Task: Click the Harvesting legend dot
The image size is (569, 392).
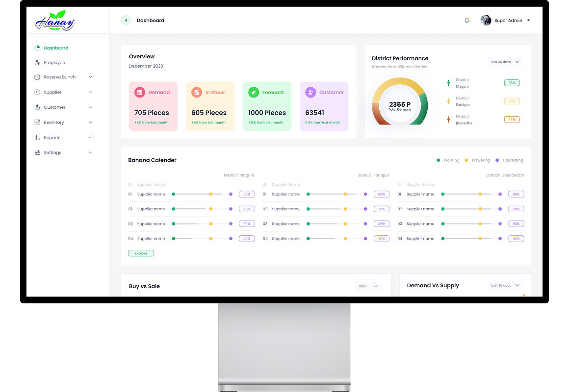Action: [497, 160]
